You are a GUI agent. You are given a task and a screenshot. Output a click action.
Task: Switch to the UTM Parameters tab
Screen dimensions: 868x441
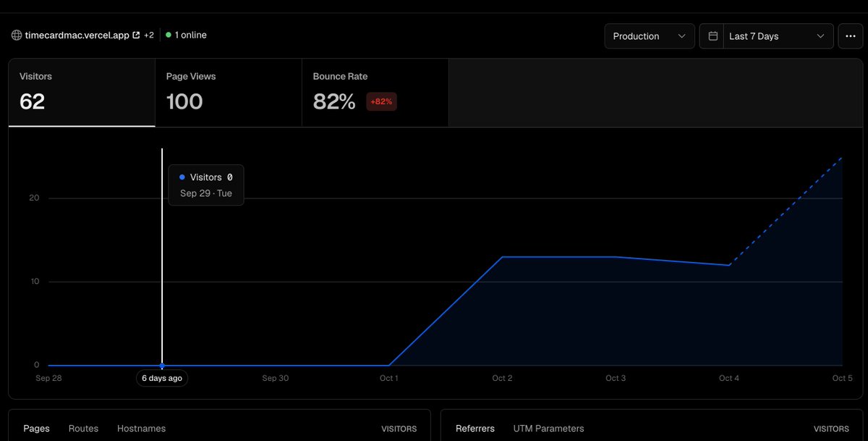tap(548, 429)
